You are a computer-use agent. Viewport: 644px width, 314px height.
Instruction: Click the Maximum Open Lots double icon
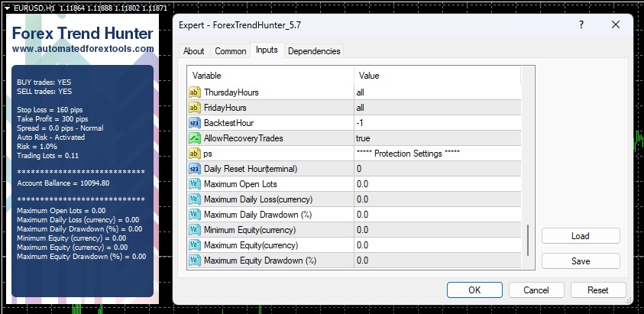[195, 184]
